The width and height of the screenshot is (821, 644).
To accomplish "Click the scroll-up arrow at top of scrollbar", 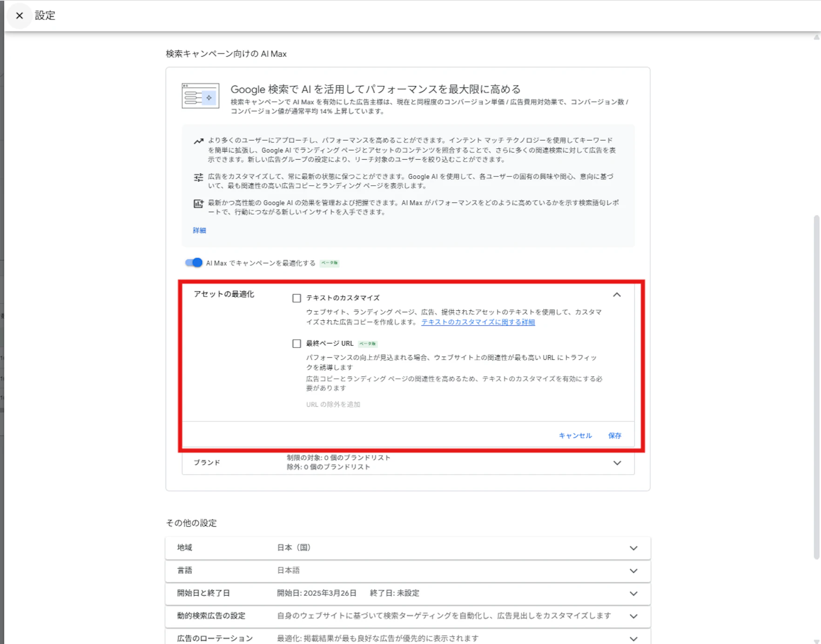I will [x=816, y=37].
